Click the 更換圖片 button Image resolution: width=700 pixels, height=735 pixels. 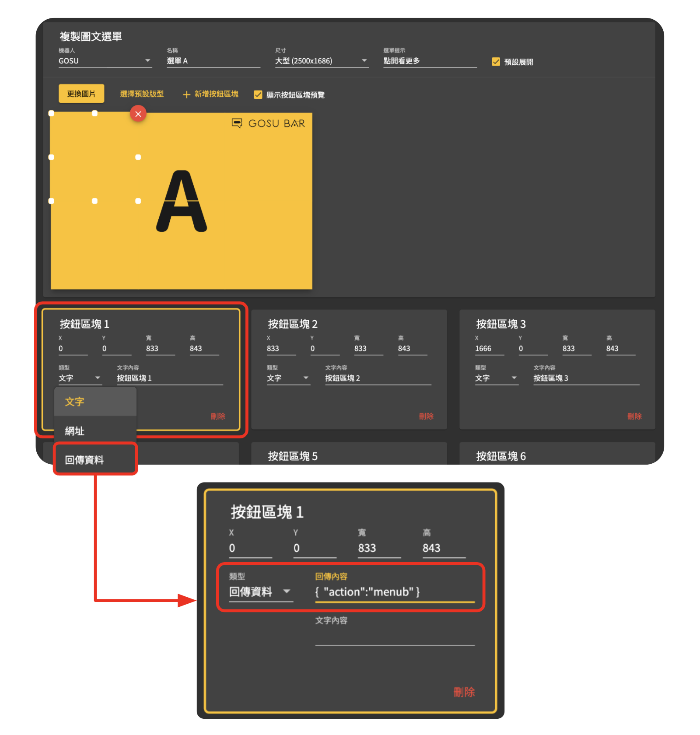click(x=81, y=94)
